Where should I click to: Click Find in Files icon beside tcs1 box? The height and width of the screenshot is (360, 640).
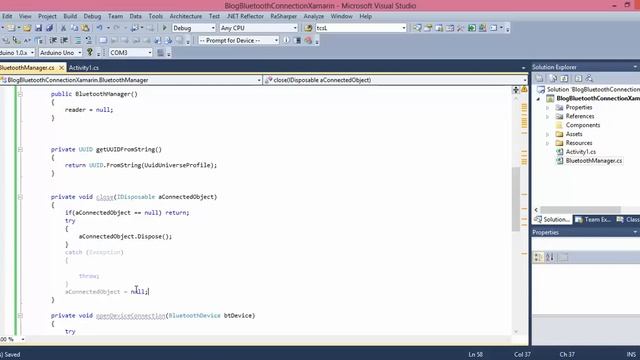coord(308,28)
